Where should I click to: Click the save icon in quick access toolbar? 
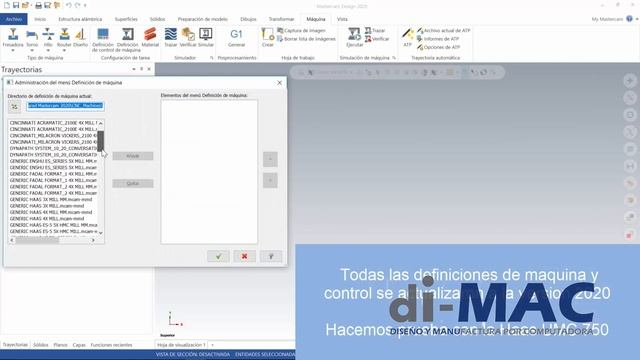(16, 5)
